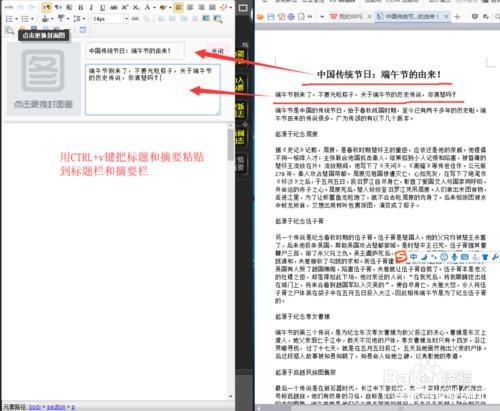Apply subscript formatting
The height and width of the screenshot is (411, 500).
(x=136, y=7)
